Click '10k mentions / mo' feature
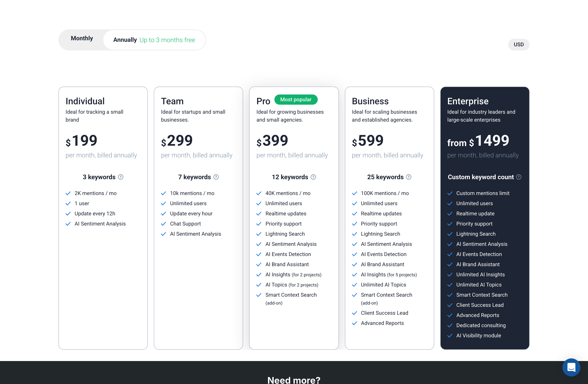 coord(192,193)
